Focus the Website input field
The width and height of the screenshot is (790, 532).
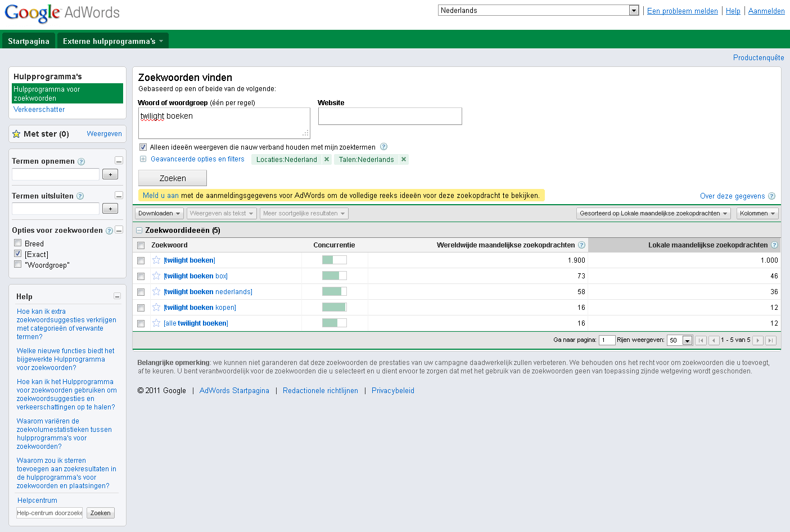390,116
